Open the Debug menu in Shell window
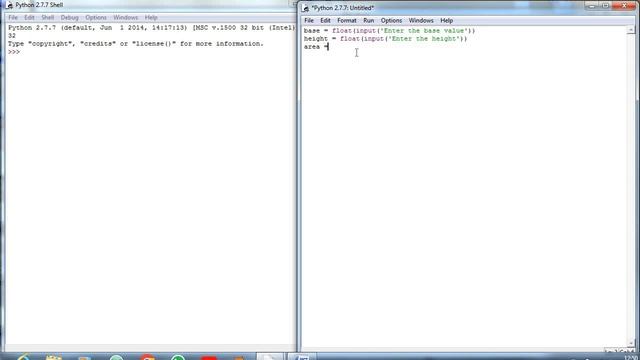 [x=69, y=18]
